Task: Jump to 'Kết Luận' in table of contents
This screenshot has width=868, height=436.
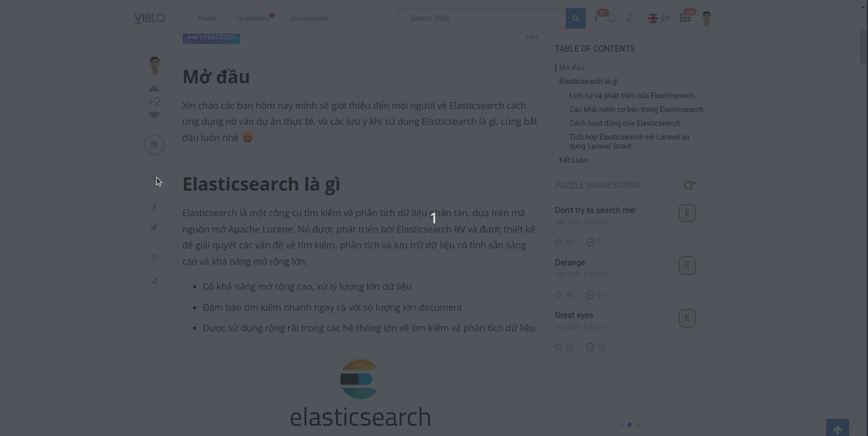Action: click(573, 160)
